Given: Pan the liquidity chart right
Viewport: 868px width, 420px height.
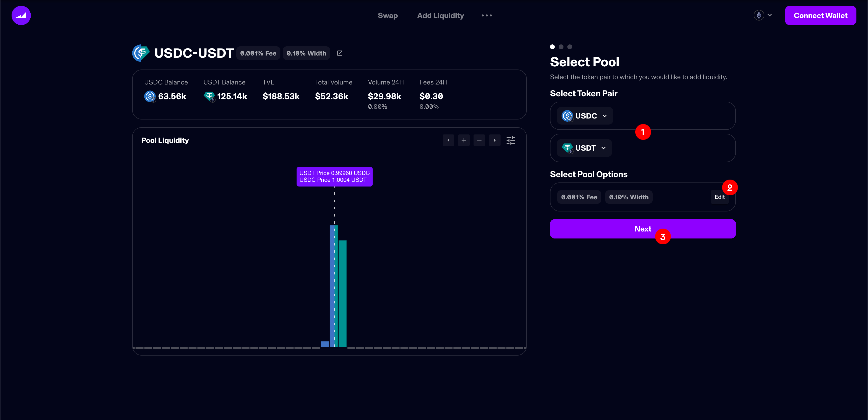Looking at the screenshot, I should [x=495, y=140].
